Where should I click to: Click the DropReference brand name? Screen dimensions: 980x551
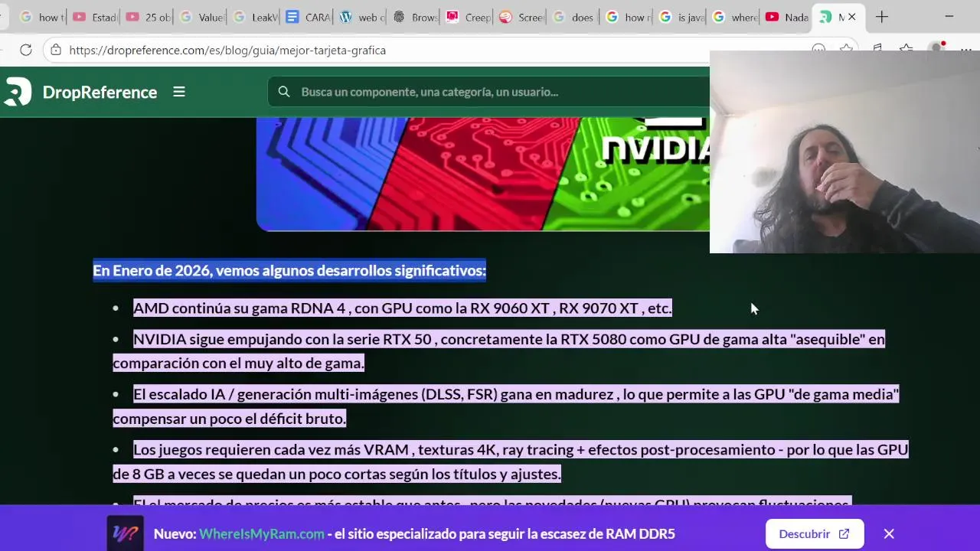tap(100, 92)
